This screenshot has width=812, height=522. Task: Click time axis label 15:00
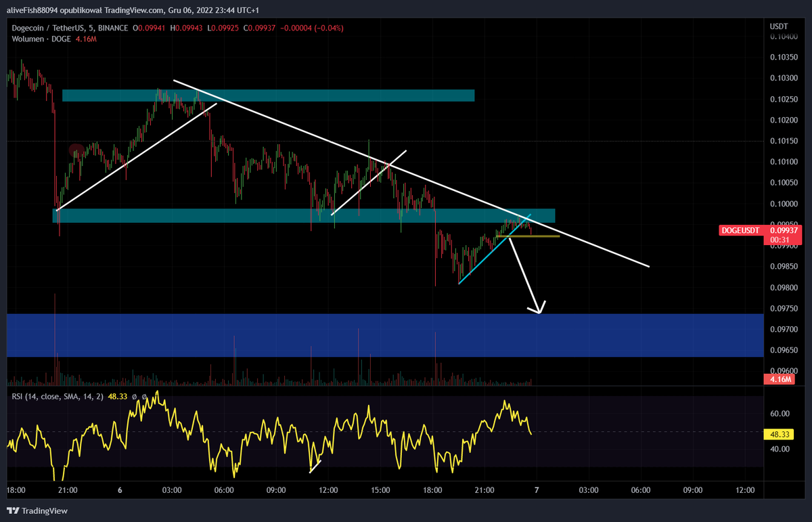380,490
